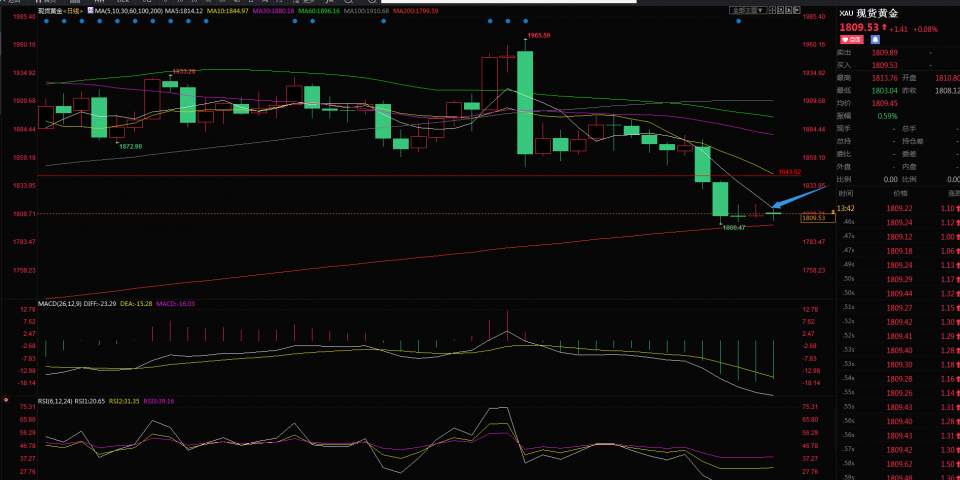The image size is (960, 480).
Task: Select the tick row priced 1809.12
Action: pos(898,237)
